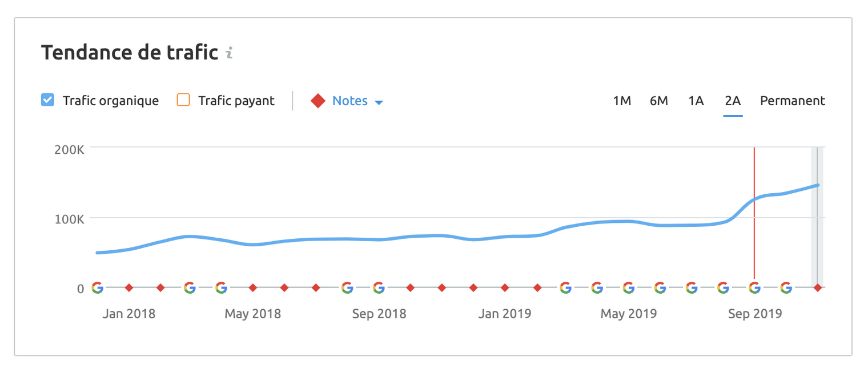Screen dimensions: 868x376
Task: Select the 2A time range
Action: pos(733,101)
